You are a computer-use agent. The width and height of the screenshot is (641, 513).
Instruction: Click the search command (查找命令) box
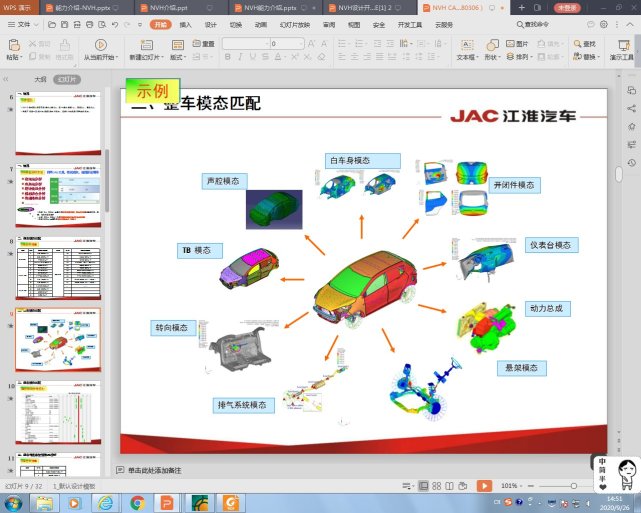533,25
